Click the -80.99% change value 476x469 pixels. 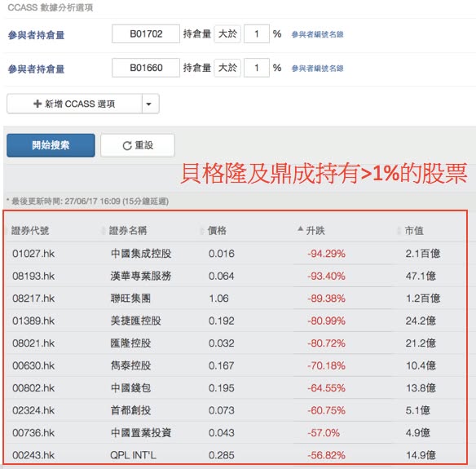tap(326, 321)
